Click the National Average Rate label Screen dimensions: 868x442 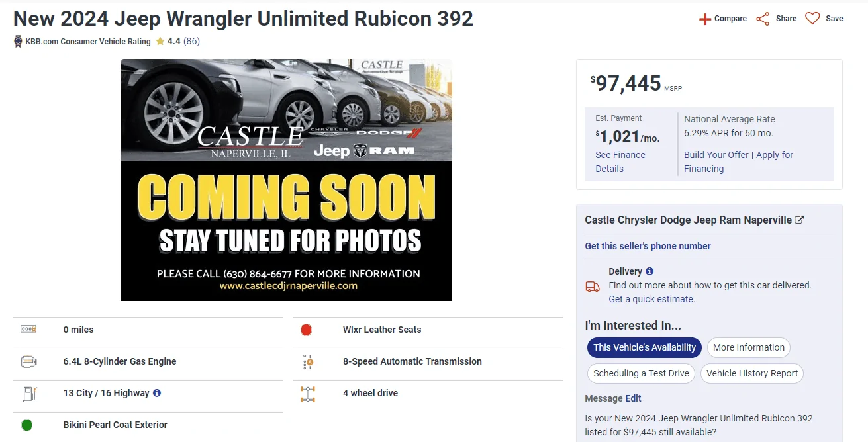(730, 119)
